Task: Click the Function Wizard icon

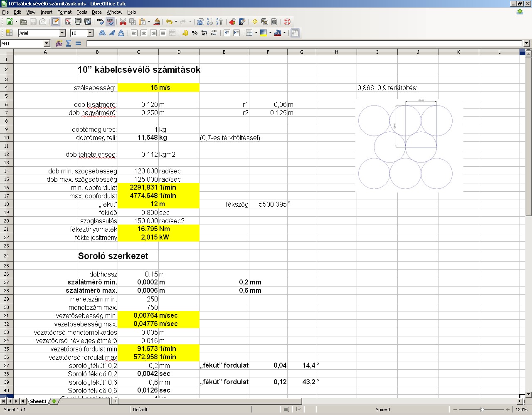Action: [x=59, y=43]
